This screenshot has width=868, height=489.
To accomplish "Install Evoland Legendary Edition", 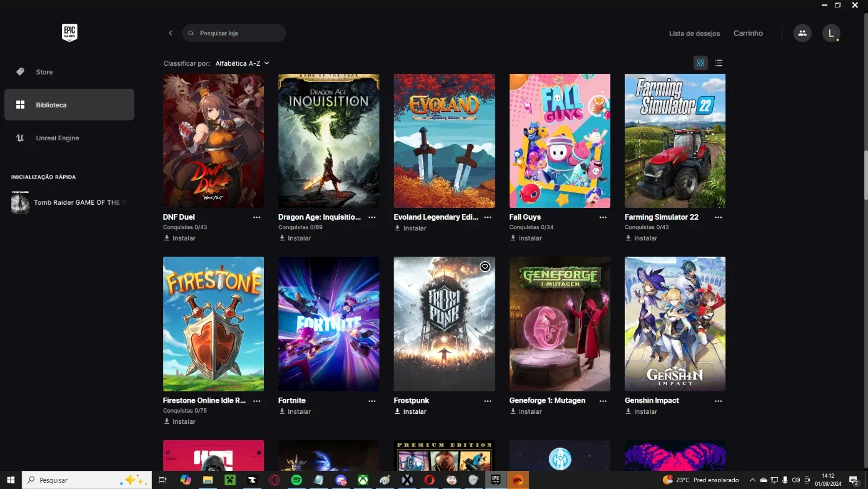I will 410,228.
